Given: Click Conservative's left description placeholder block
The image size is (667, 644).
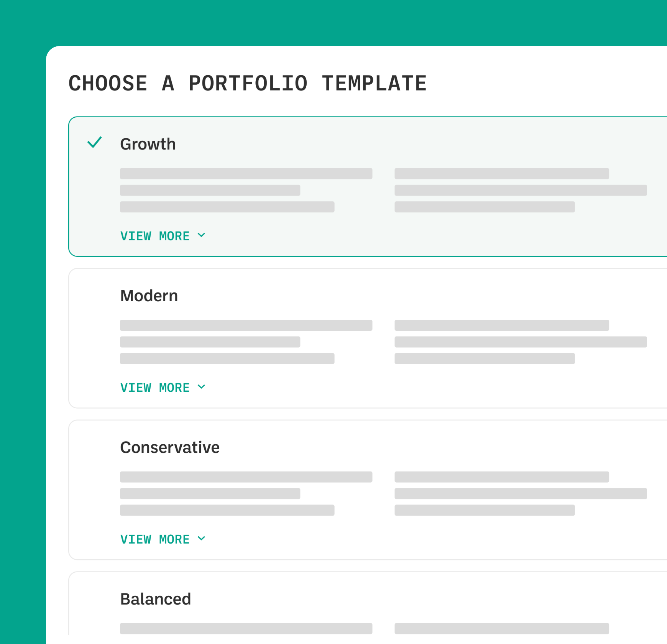Looking at the screenshot, I should coord(246,493).
